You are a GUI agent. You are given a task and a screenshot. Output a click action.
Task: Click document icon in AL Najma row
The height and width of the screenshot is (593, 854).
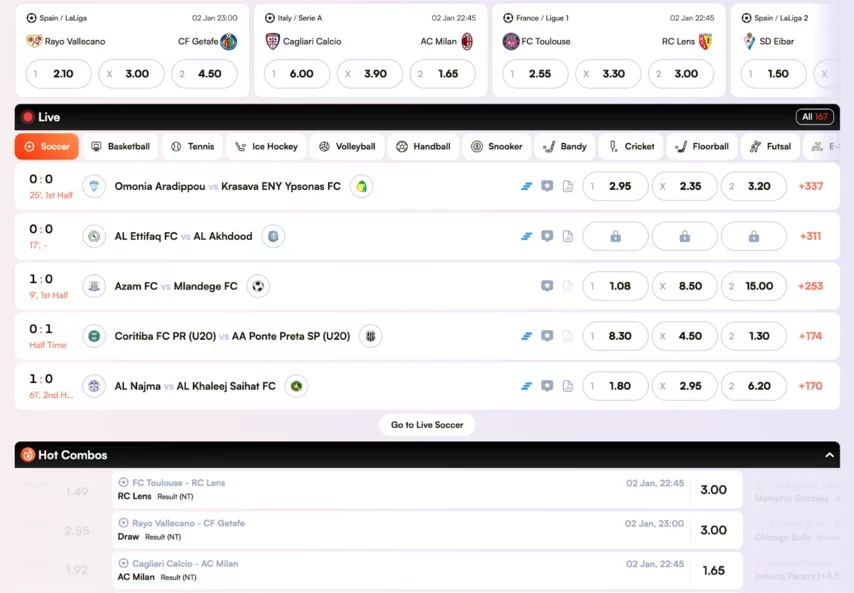click(x=568, y=386)
